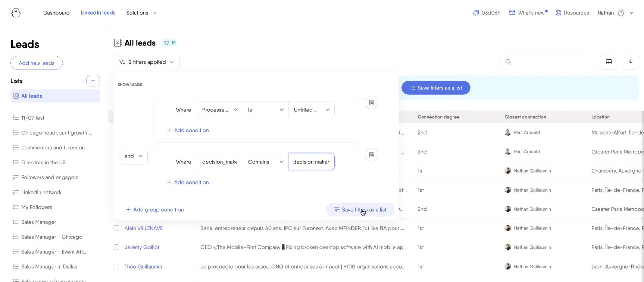Select All leads list in sidebar
This screenshot has width=644, height=282.
tap(55, 96)
